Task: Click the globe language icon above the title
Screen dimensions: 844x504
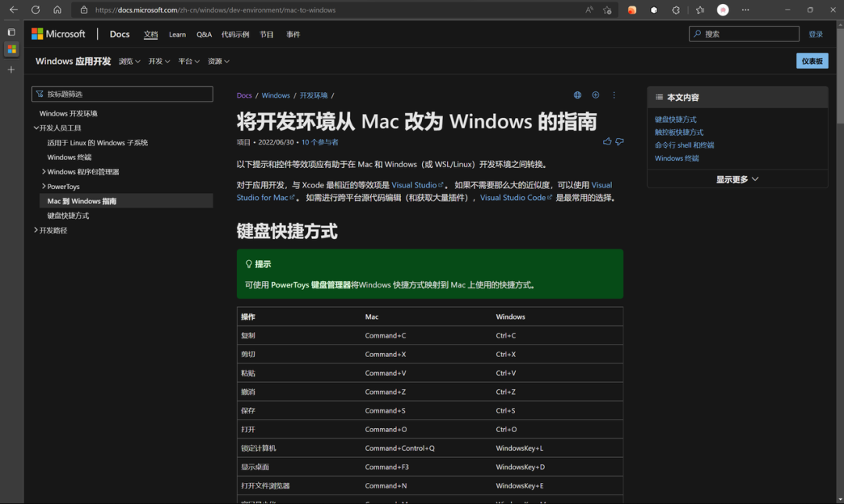Action: (578, 95)
